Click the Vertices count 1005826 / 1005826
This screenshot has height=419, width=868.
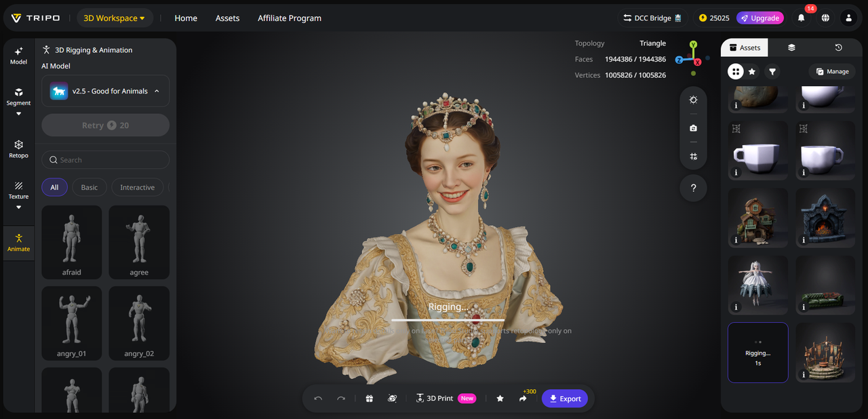click(635, 75)
